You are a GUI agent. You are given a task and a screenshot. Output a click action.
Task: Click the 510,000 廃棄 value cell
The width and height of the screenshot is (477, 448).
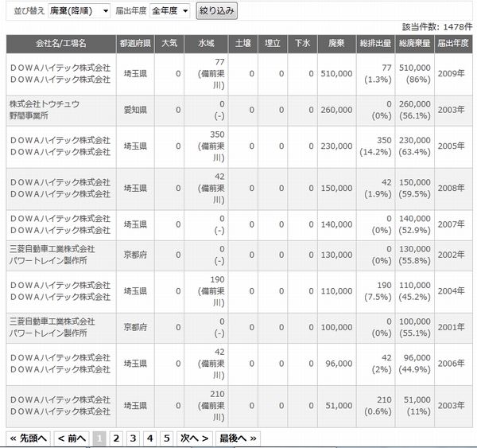coord(336,74)
